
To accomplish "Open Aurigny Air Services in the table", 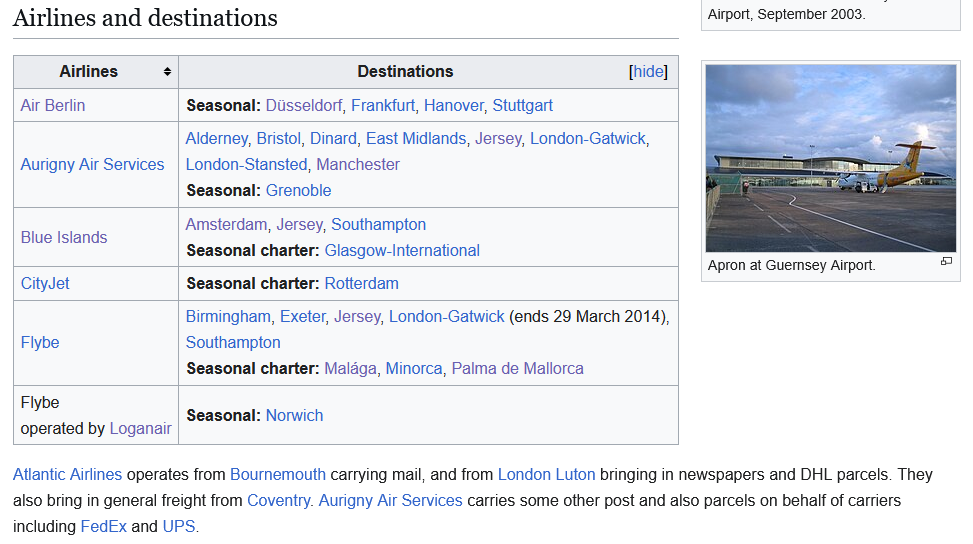I will tap(92, 164).
